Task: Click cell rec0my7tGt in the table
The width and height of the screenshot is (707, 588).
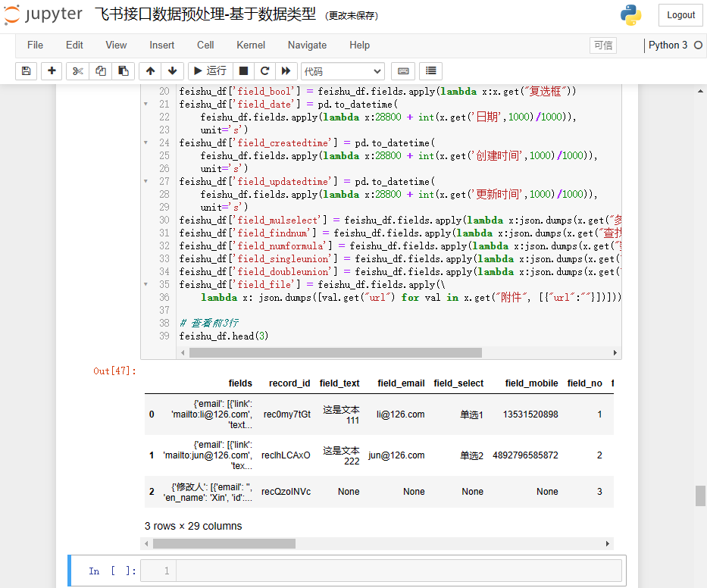Action: (x=286, y=414)
